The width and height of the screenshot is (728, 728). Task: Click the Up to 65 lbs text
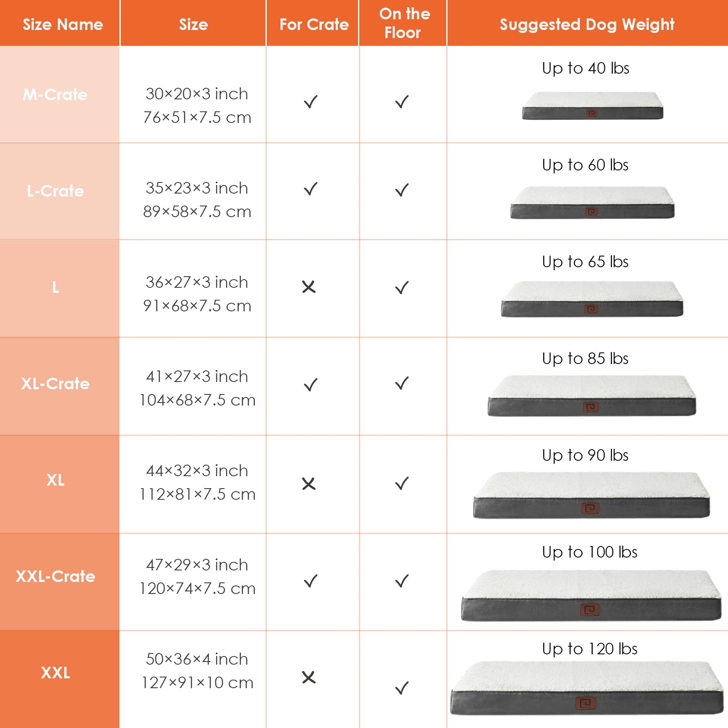pos(585,262)
